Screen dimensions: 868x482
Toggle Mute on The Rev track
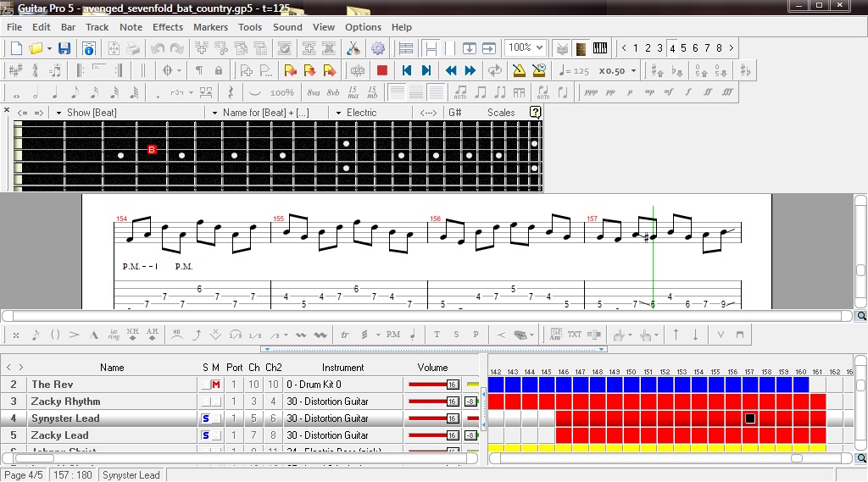[x=216, y=385]
